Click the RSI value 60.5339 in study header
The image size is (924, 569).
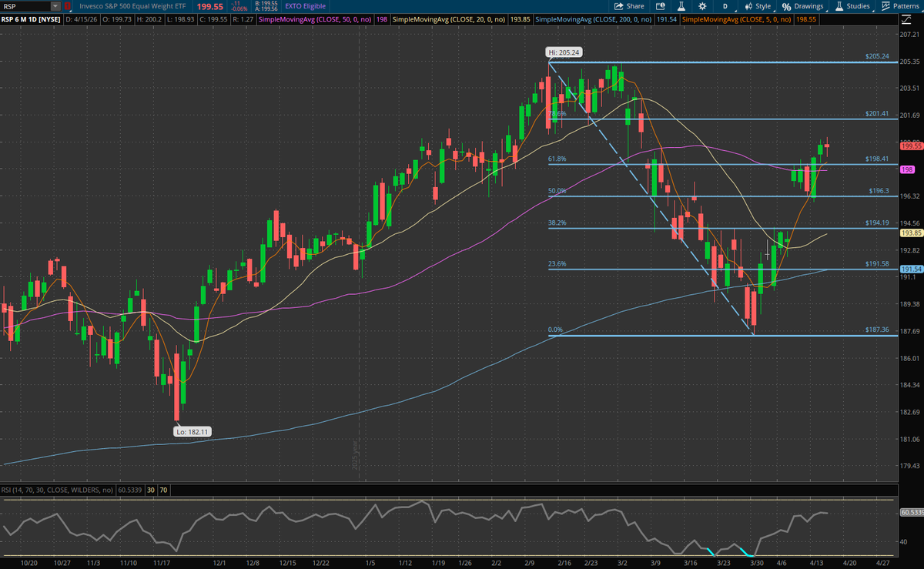coord(129,489)
